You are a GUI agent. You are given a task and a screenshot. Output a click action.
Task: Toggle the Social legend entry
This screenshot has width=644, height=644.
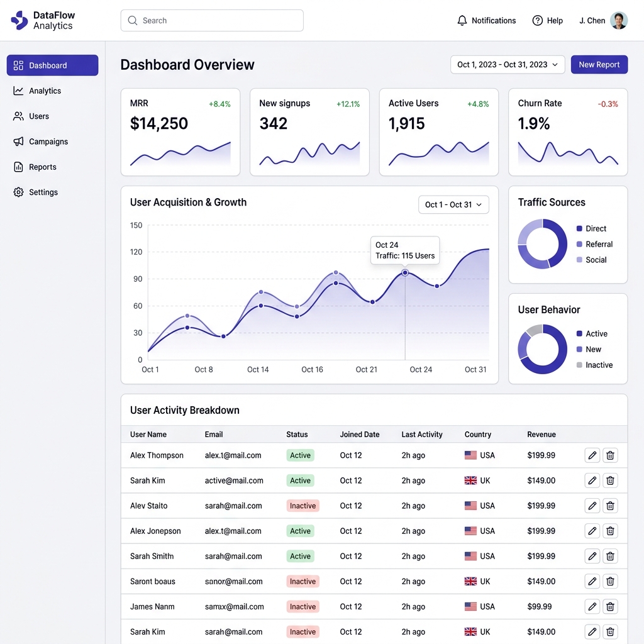tap(591, 260)
